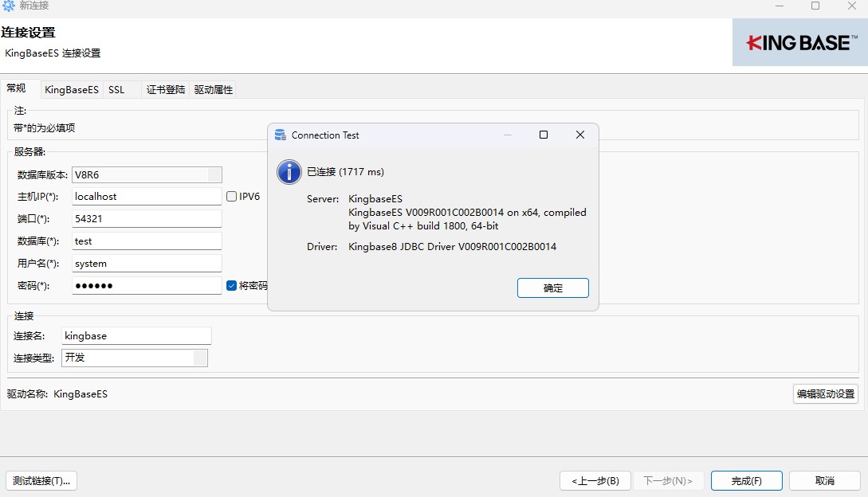The width and height of the screenshot is (868, 497).
Task: Click the gear icon in the 新连接 title bar
Action: (x=9, y=6)
